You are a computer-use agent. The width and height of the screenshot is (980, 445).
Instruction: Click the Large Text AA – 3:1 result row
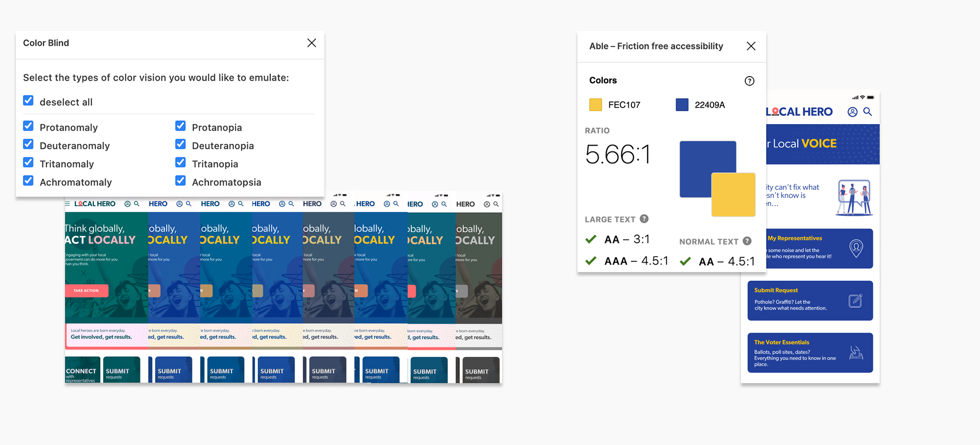click(618, 239)
